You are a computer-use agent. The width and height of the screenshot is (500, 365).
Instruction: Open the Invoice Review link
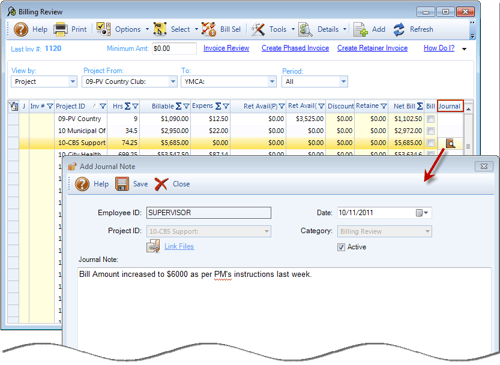226,48
